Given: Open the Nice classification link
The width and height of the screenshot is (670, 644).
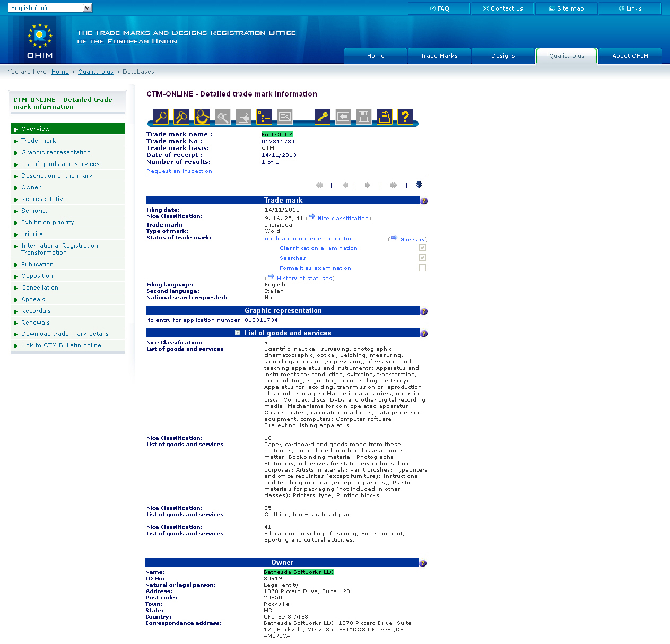Looking at the screenshot, I should (x=343, y=219).
